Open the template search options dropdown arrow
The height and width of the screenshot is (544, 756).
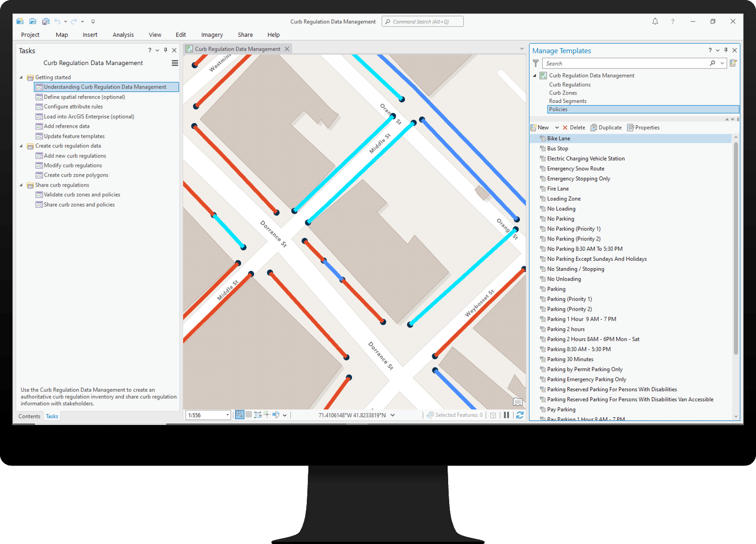[x=722, y=63]
